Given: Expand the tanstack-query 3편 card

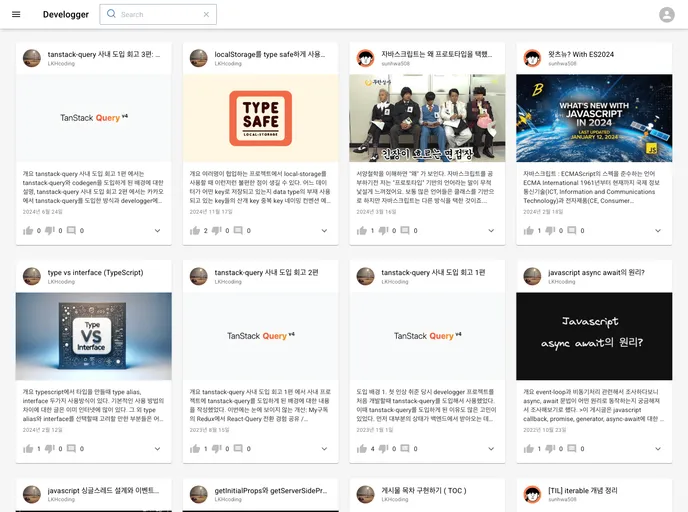Looking at the screenshot, I should coord(158,230).
